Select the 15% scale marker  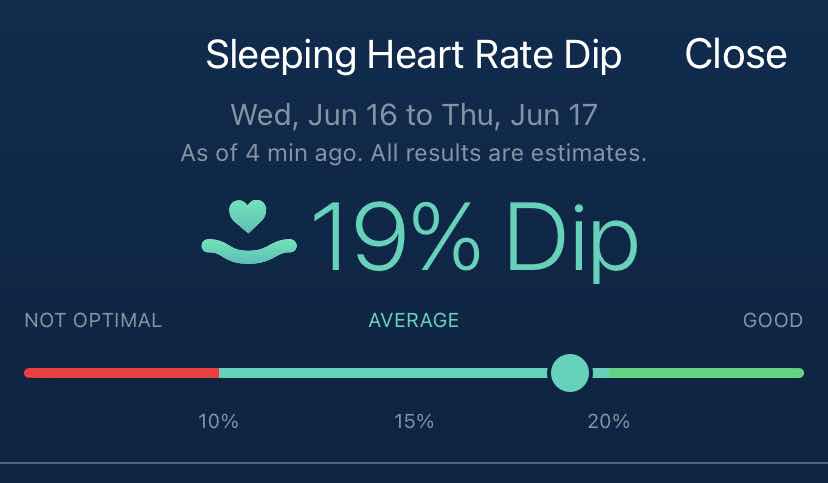coord(414,422)
